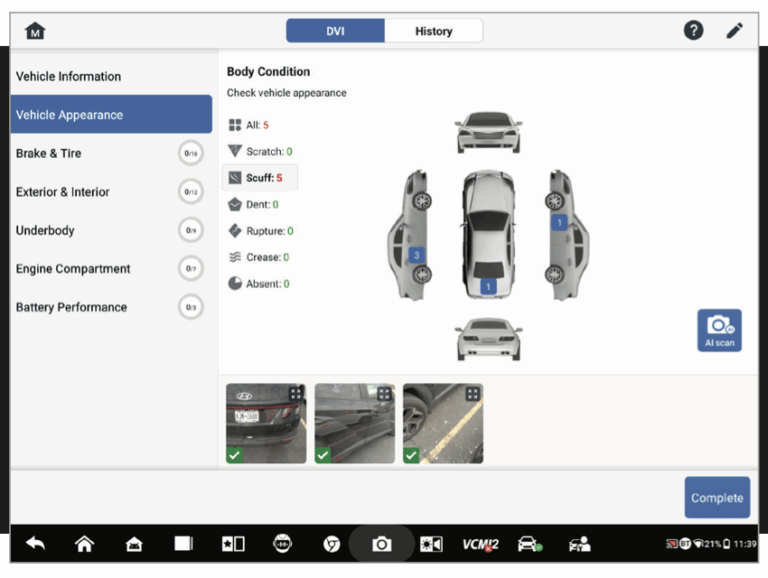
Task: Expand the second photo to fullscreen
Action: tap(384, 393)
